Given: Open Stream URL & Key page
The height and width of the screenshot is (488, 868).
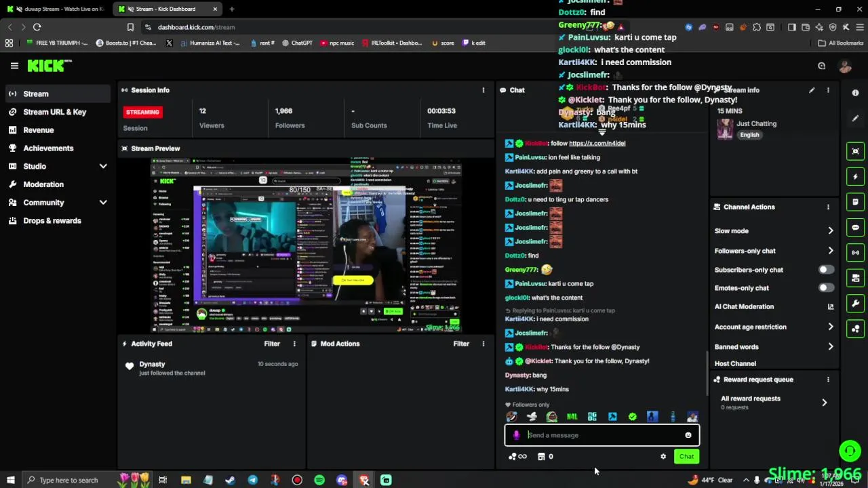Looking at the screenshot, I should pyautogui.click(x=57, y=112).
